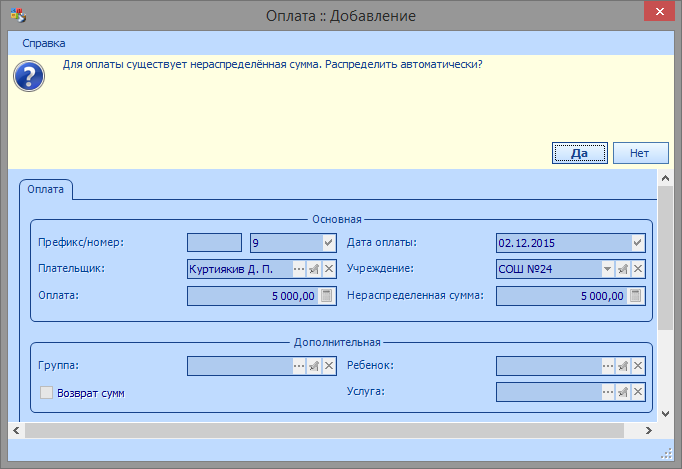Click horizontal scrollbar right arrow
The width and height of the screenshot is (682, 469).
[x=649, y=430]
